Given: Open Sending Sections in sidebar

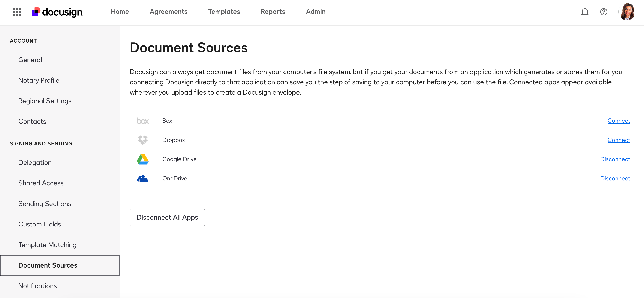Looking at the screenshot, I should 45,204.
